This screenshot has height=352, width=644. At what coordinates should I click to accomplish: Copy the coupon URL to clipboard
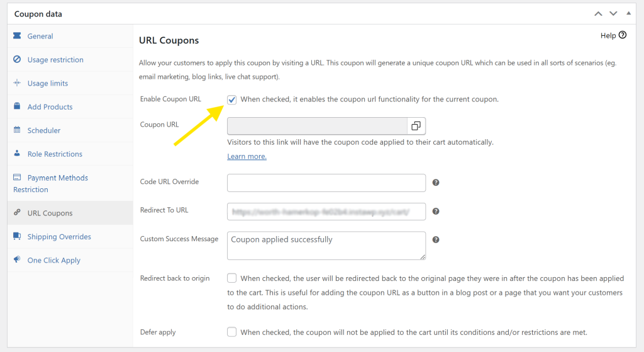(416, 126)
